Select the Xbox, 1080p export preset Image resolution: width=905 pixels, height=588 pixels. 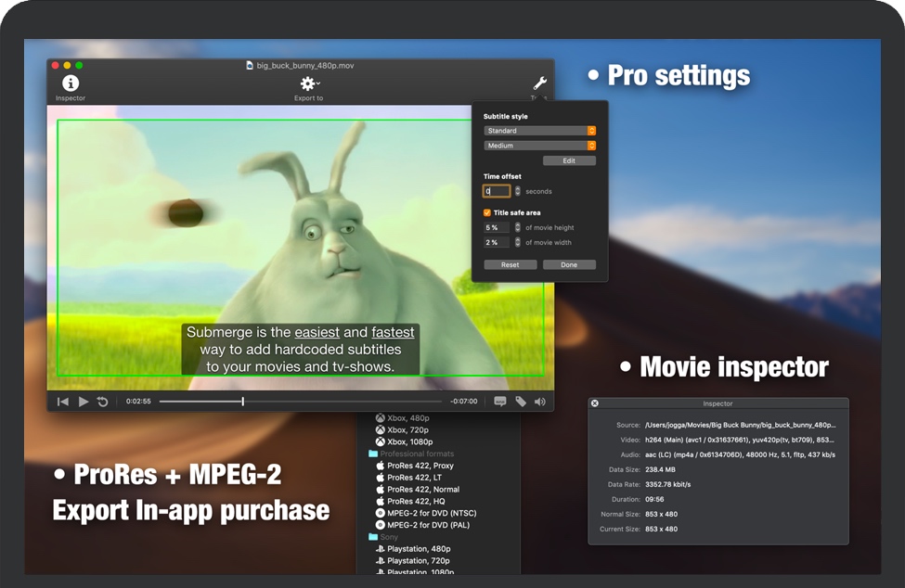pos(409,441)
